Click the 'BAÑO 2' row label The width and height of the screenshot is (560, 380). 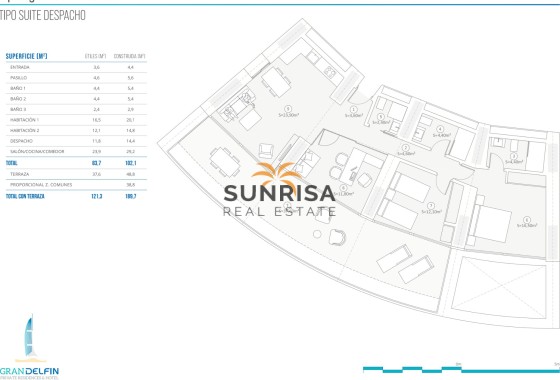point(18,99)
